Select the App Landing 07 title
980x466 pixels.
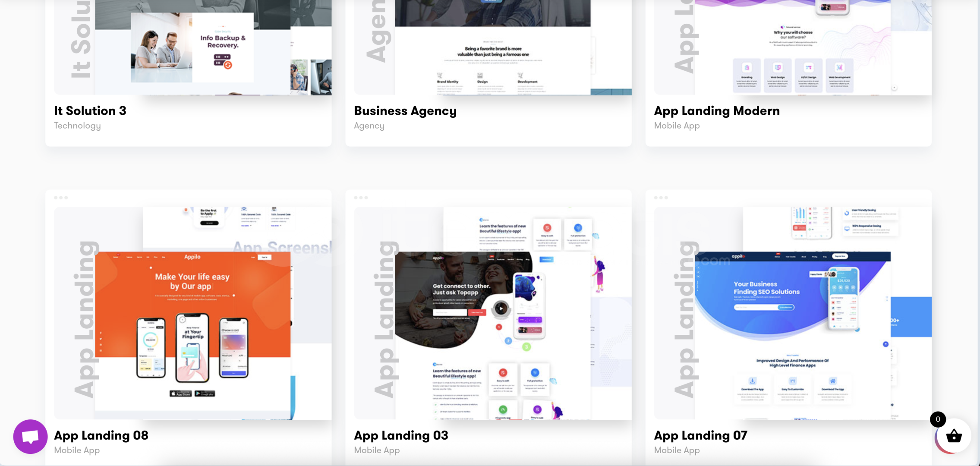[700, 435]
